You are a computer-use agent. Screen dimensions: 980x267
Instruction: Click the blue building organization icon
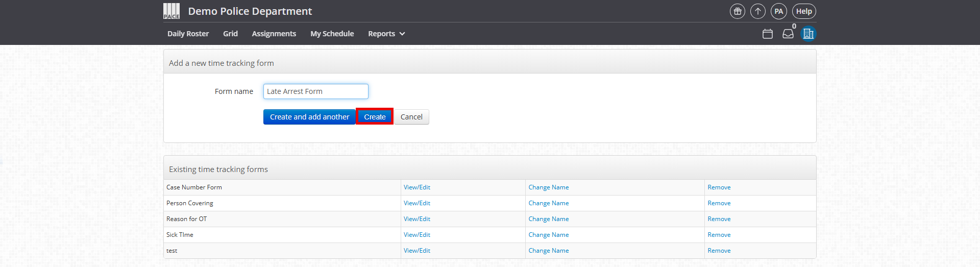[x=808, y=34]
